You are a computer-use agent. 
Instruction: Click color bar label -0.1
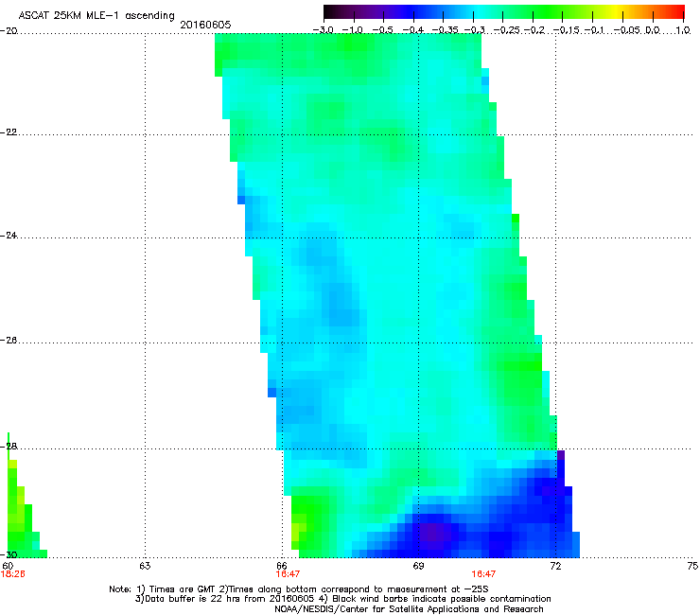tap(594, 30)
